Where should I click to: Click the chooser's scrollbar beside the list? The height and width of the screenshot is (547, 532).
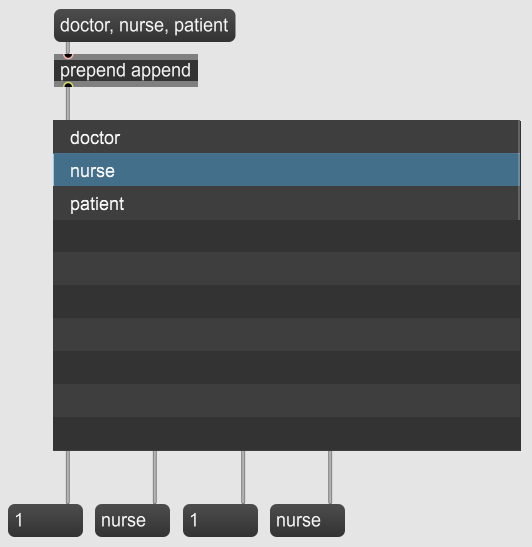519,170
